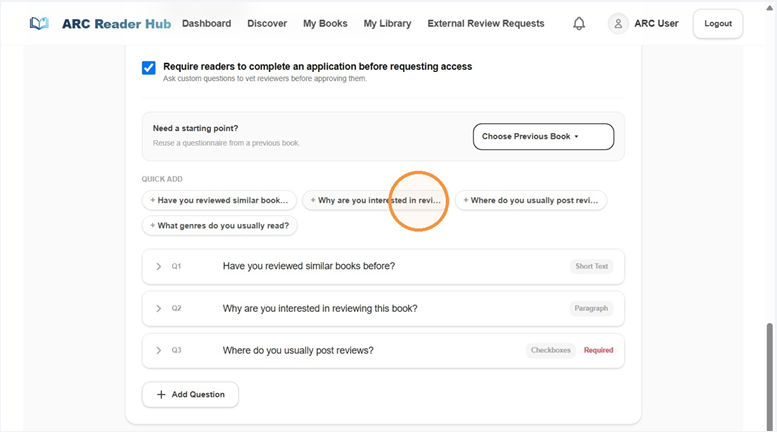
Task: Log out with the Logout button
Action: coord(718,23)
